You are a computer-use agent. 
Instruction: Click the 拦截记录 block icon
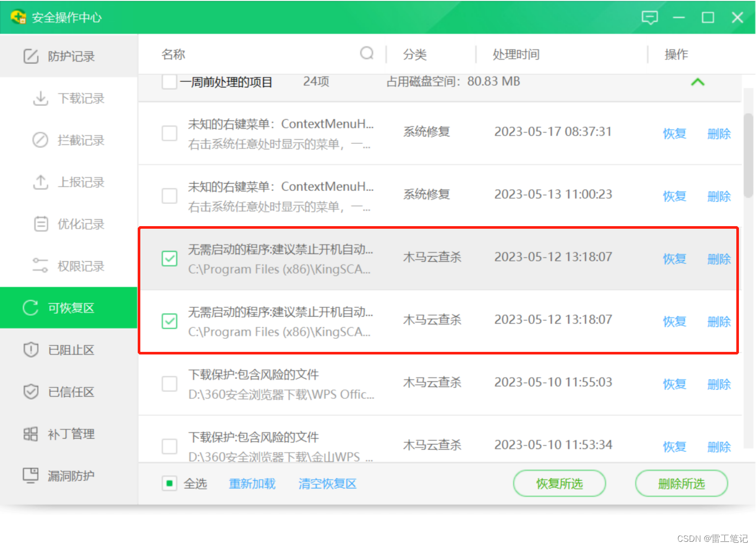(40, 140)
